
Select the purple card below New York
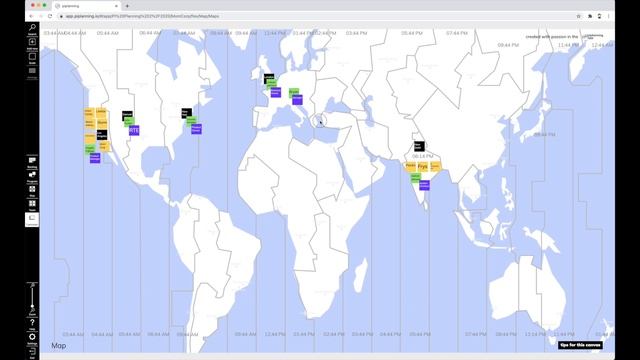tap(196, 129)
